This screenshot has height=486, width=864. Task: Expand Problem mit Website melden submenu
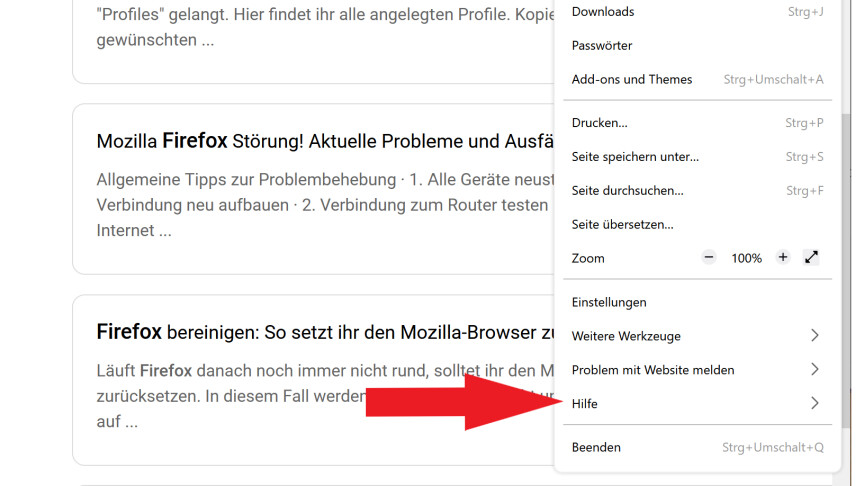coord(697,370)
